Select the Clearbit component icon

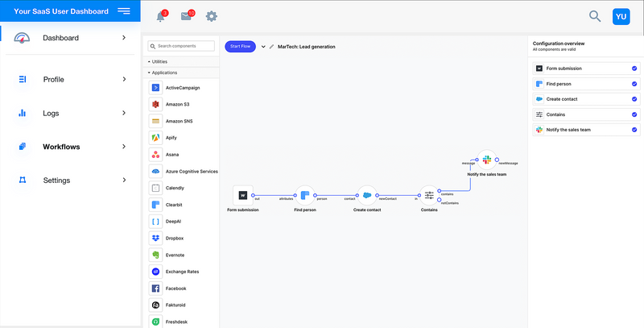[155, 205]
